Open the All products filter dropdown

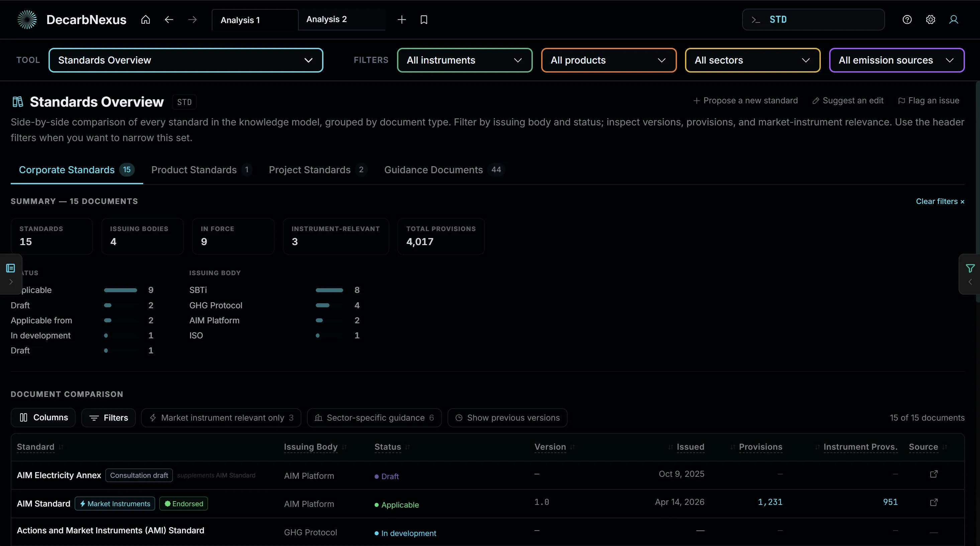(609, 60)
